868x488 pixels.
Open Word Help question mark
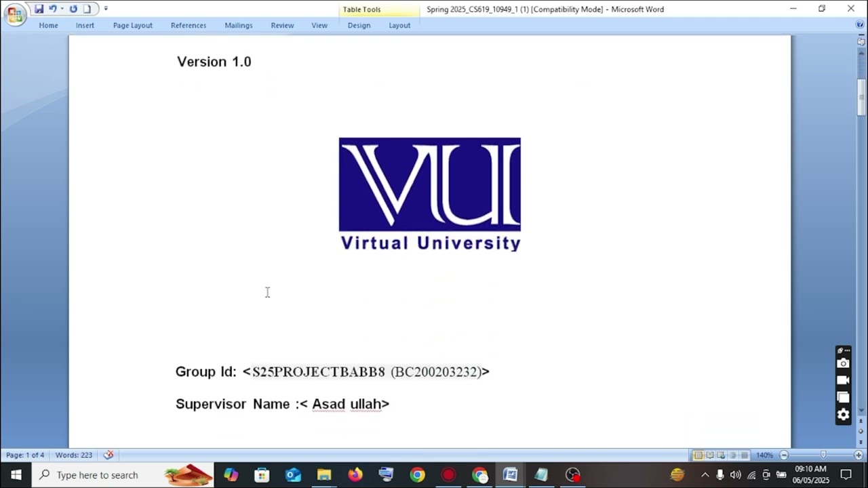coord(860,25)
